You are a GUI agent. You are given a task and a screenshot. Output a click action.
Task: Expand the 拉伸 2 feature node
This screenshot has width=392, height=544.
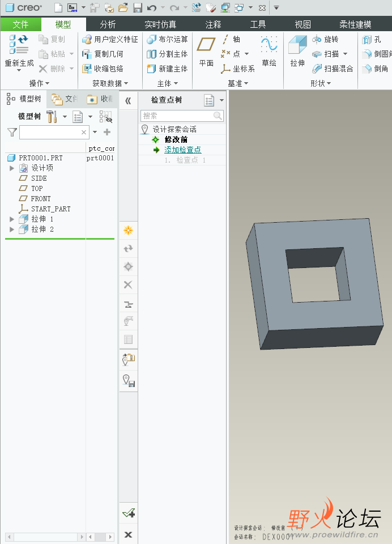(x=11, y=229)
